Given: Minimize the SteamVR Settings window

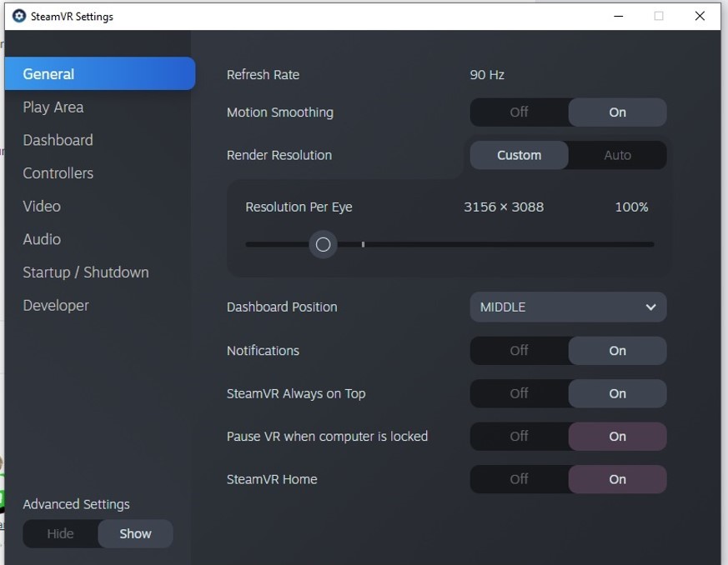Looking at the screenshot, I should 619,16.
